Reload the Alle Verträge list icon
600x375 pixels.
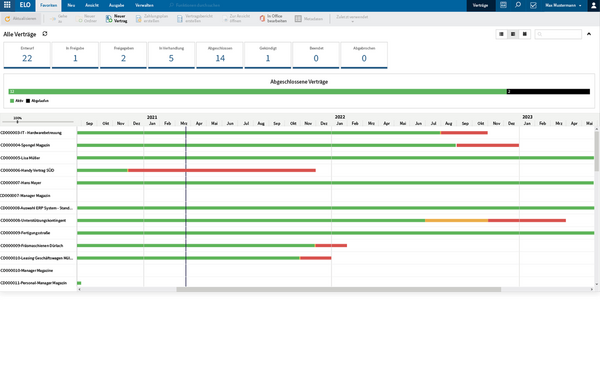coord(45,34)
